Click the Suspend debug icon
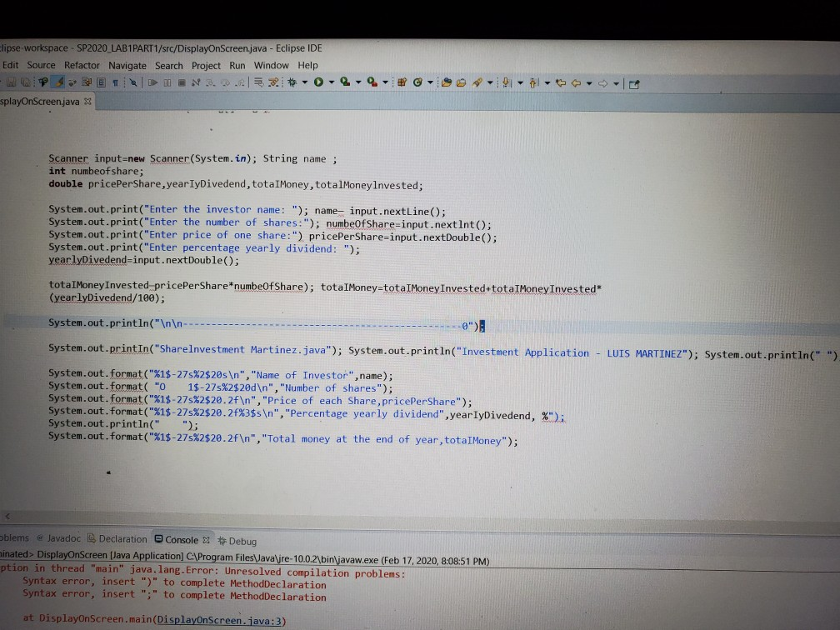Viewport: 840px width, 630px height. [x=167, y=82]
